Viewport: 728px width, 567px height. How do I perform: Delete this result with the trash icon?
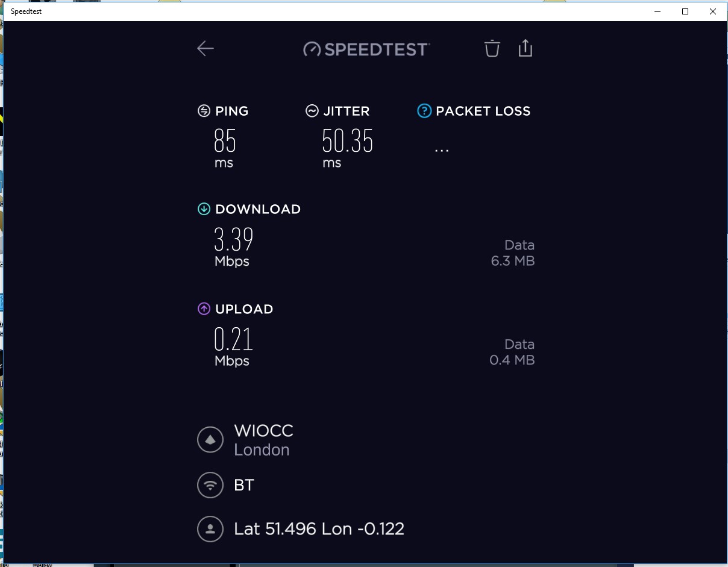pyautogui.click(x=492, y=48)
